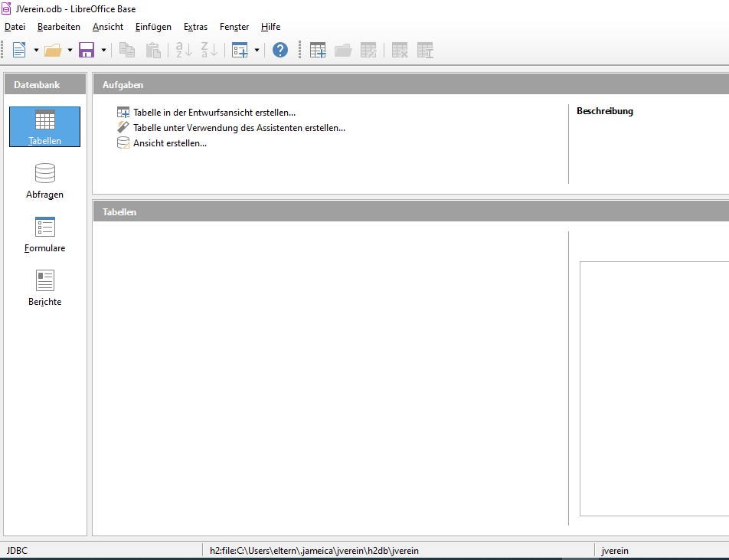
Task: Open the Fenster menu
Action: click(x=234, y=27)
